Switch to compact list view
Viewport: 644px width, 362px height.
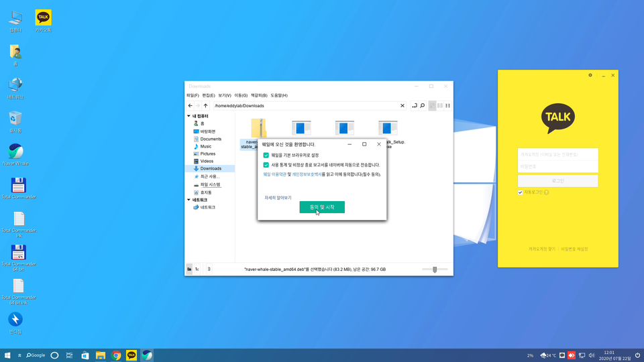pos(440,105)
